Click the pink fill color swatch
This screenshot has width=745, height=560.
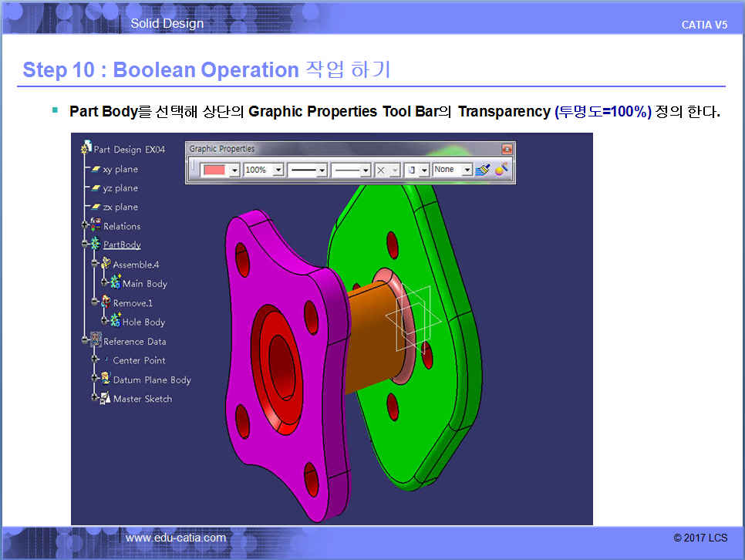pyautogui.click(x=214, y=170)
